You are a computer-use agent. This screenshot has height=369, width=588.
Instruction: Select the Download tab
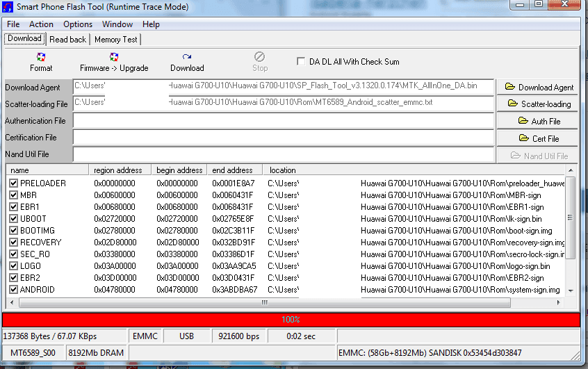24,38
